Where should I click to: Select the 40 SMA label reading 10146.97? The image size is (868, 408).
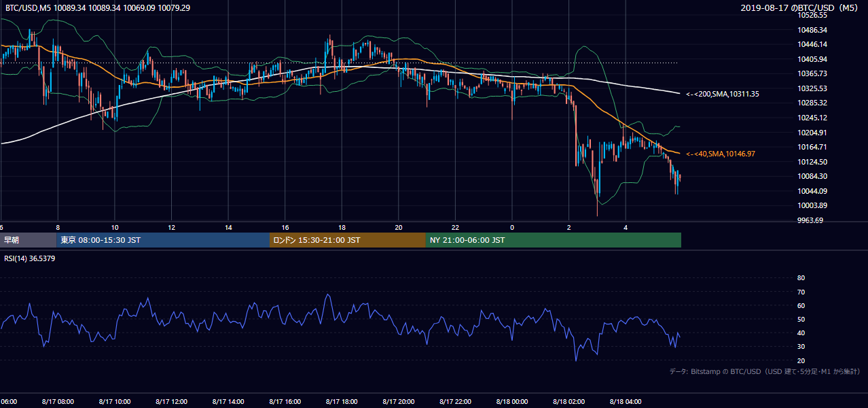(720, 154)
